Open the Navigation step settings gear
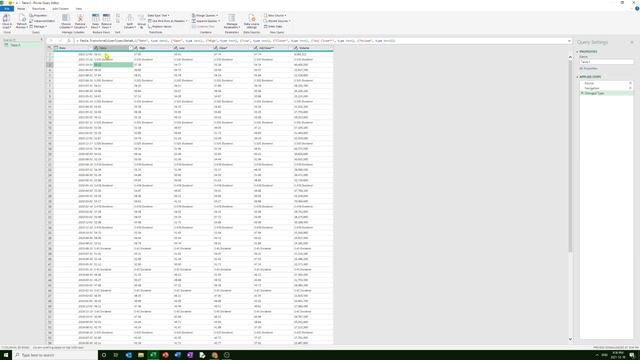This screenshot has height=360, width=640. point(630,88)
